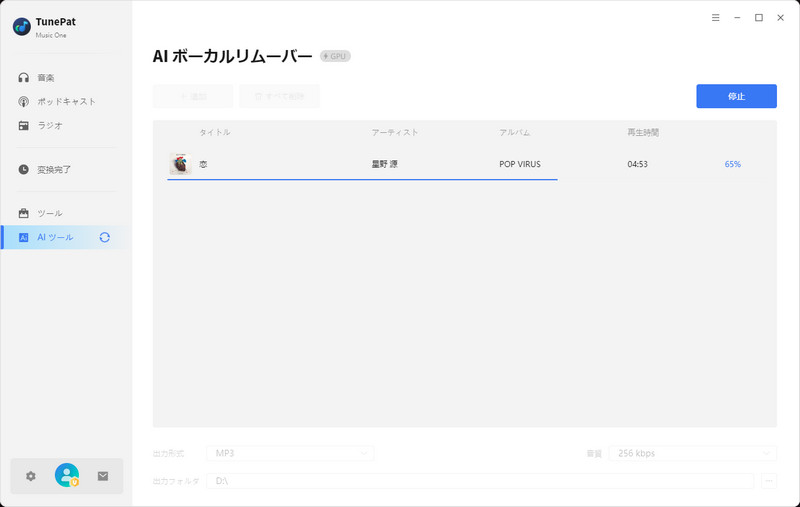Click the blue progress bar under the track
The image size is (800, 507).
tap(362, 180)
